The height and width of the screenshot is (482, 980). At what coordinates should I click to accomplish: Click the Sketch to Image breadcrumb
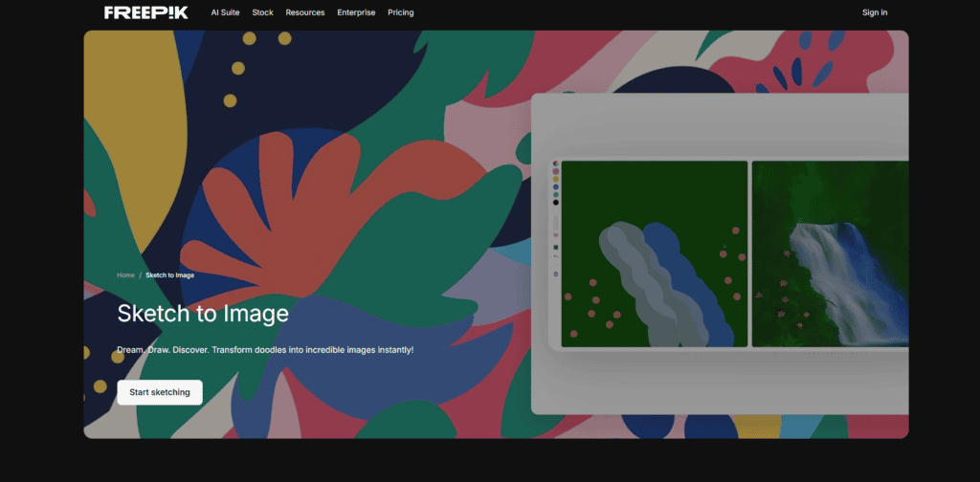pos(169,275)
